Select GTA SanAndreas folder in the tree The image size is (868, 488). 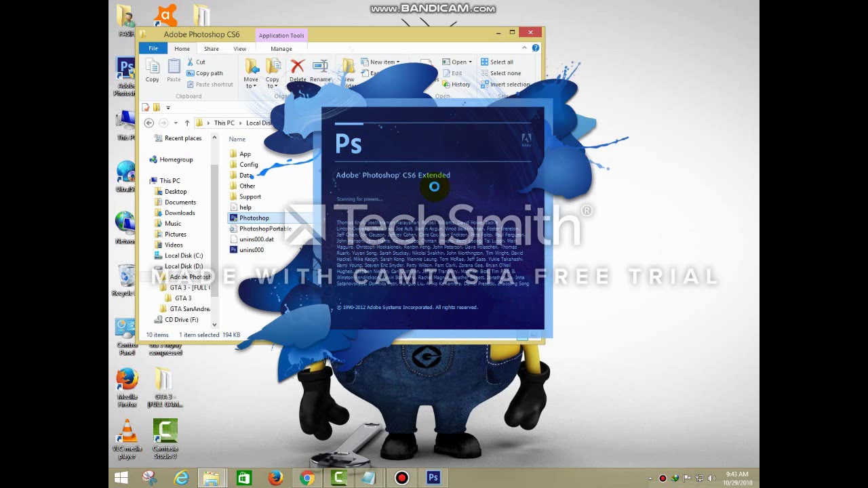[184, 309]
